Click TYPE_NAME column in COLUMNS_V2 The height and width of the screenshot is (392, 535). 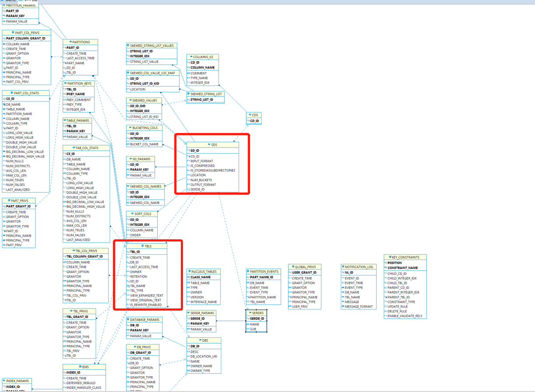(199, 78)
